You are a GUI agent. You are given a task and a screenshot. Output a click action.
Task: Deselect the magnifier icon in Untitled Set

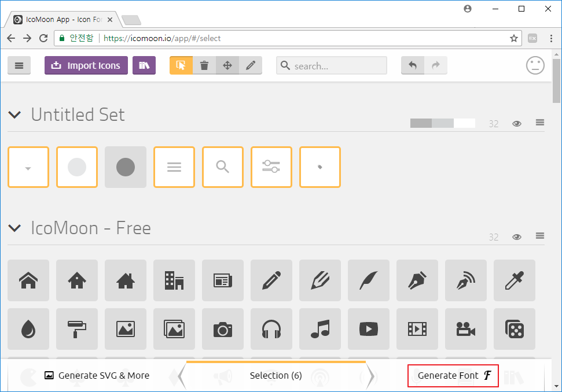223,167
